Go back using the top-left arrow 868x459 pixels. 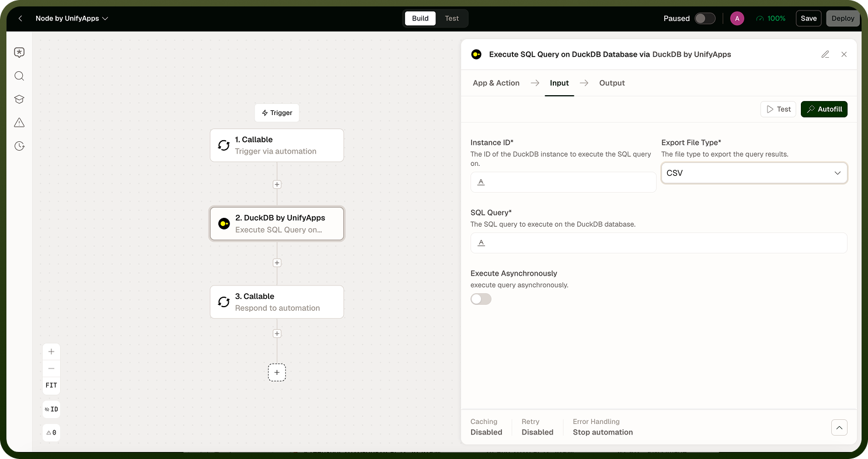click(x=20, y=19)
